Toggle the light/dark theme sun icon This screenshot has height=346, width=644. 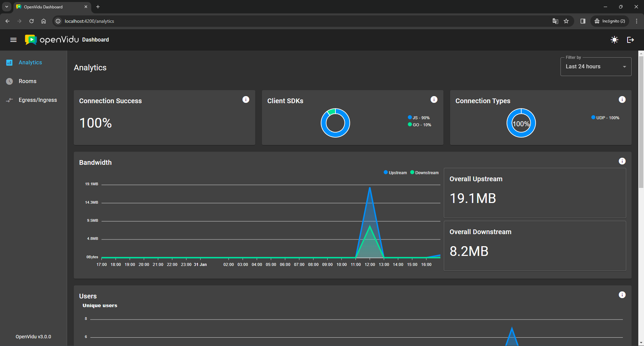click(614, 40)
